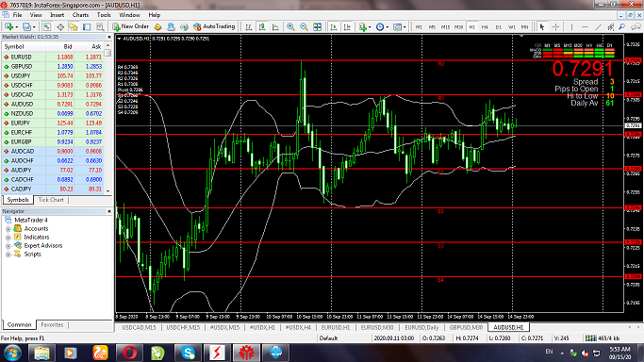Expand the Accounts tree node
Viewport: 644px width, 362px height.
click(8, 229)
